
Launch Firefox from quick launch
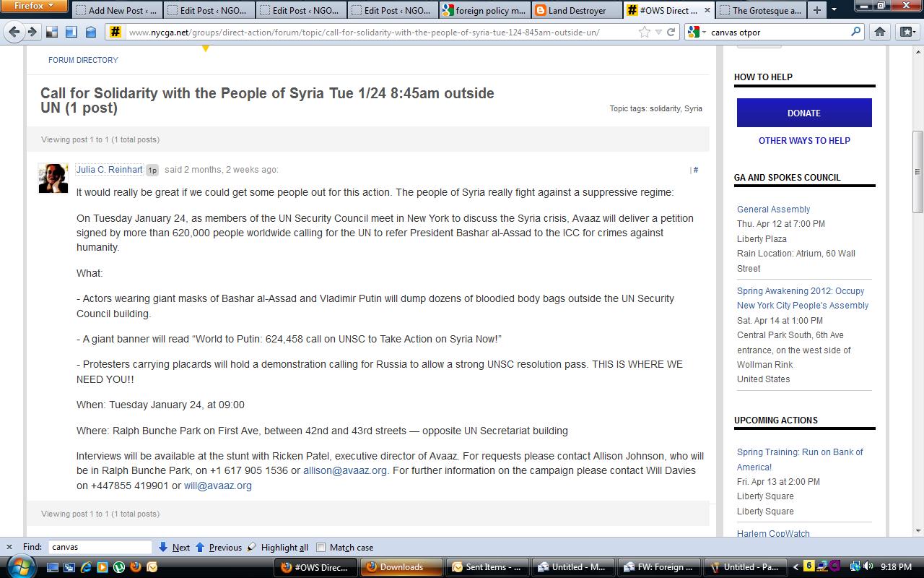point(136,567)
